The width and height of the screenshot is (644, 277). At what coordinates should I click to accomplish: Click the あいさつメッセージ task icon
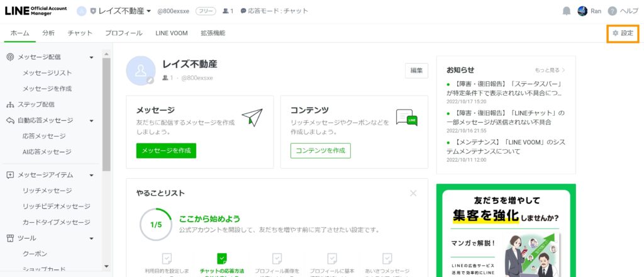click(387, 259)
